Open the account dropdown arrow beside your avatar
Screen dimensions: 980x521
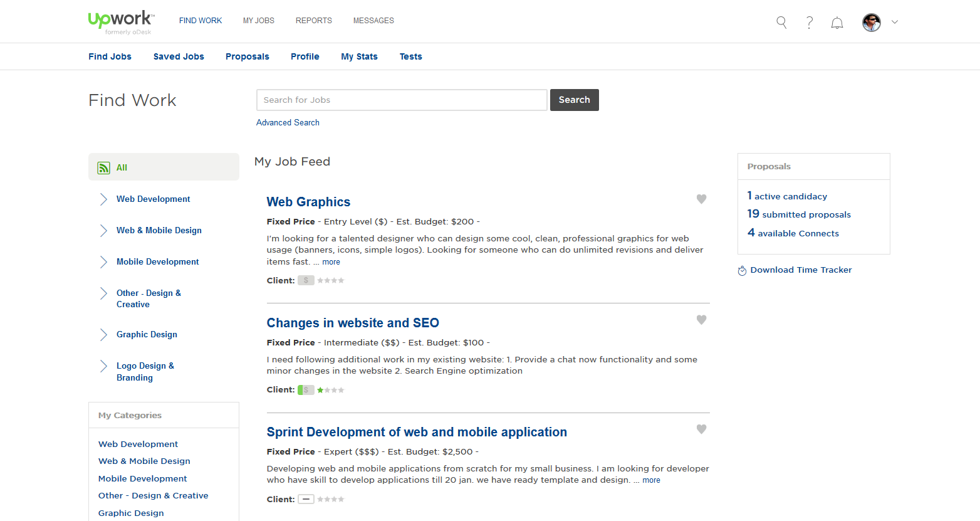pyautogui.click(x=895, y=21)
